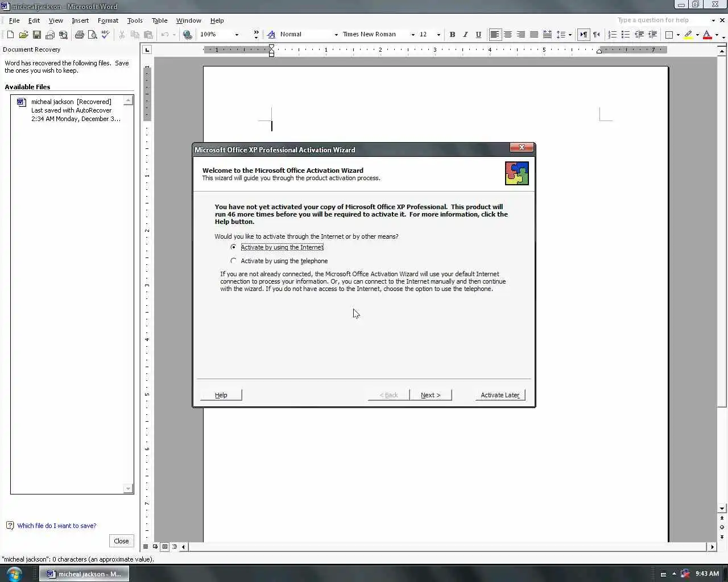
Task: Expand the Font Color dropdown arrow
Action: tap(716, 35)
